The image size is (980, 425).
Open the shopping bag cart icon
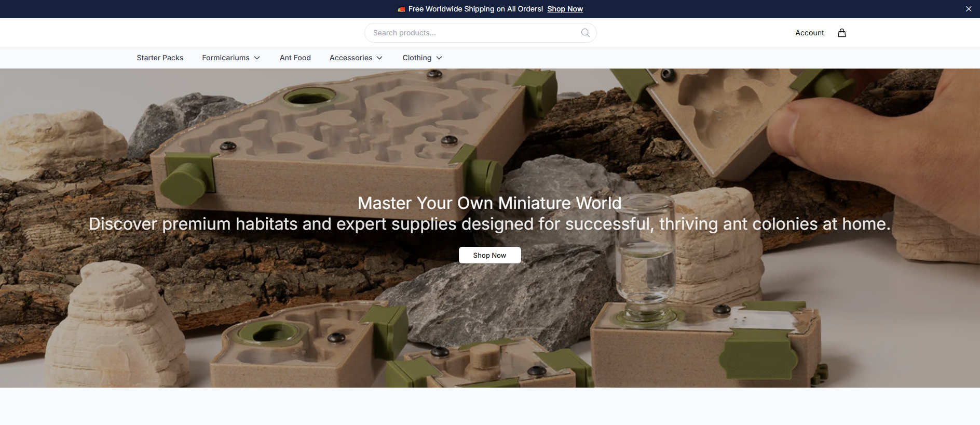[x=842, y=33]
